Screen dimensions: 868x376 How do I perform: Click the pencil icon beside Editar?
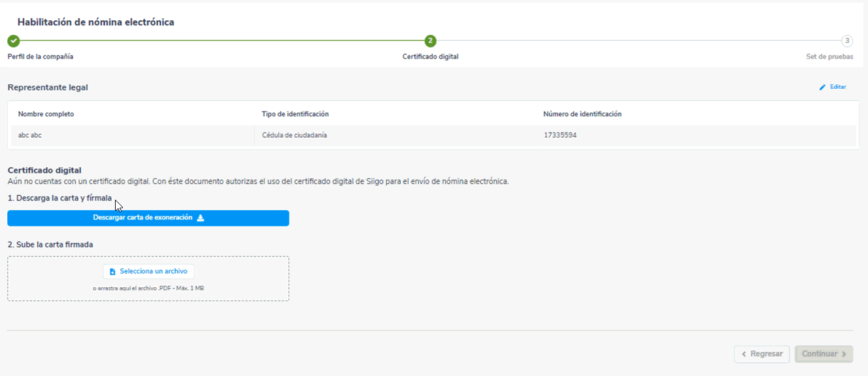click(822, 87)
